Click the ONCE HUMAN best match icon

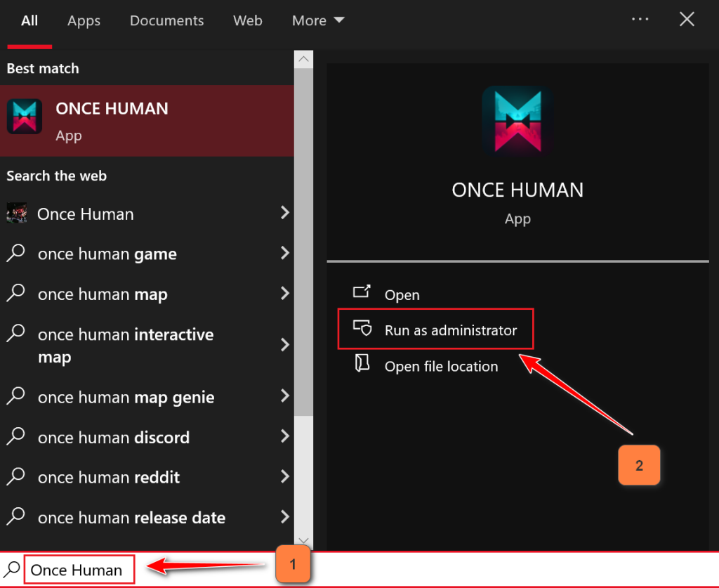point(25,117)
